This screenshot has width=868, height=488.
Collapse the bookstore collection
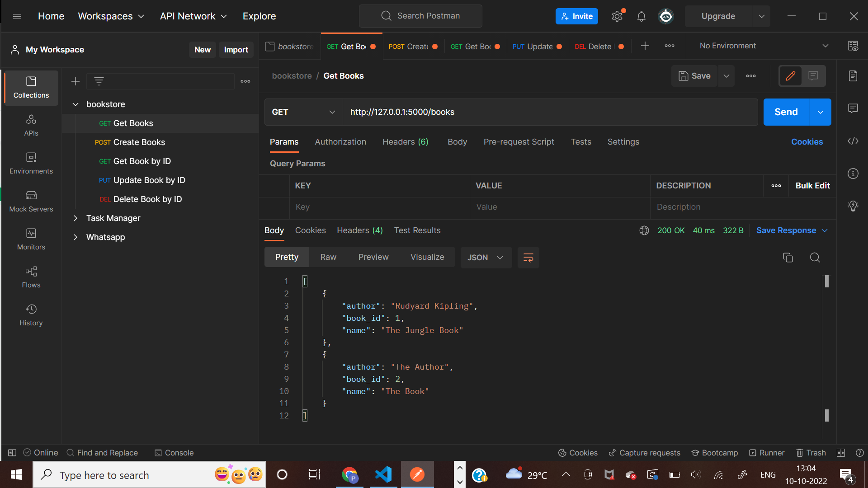[75, 104]
